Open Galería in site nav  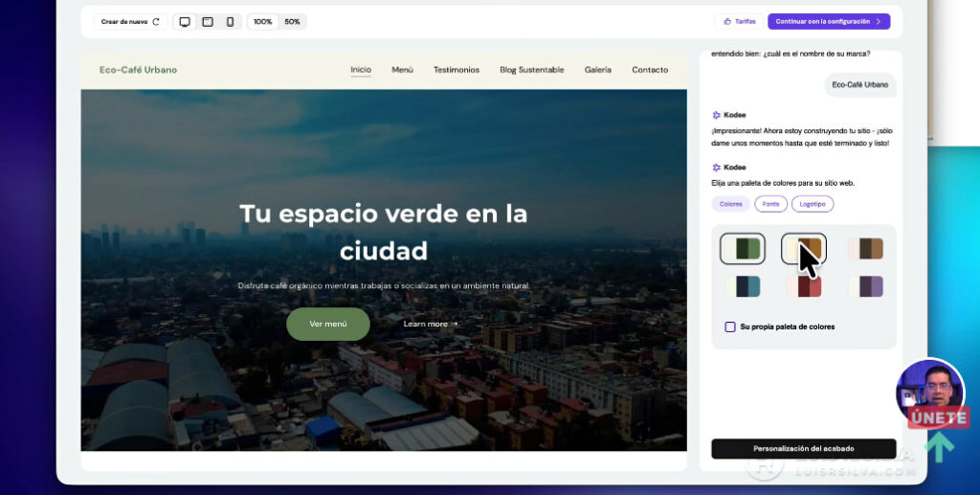coord(598,70)
